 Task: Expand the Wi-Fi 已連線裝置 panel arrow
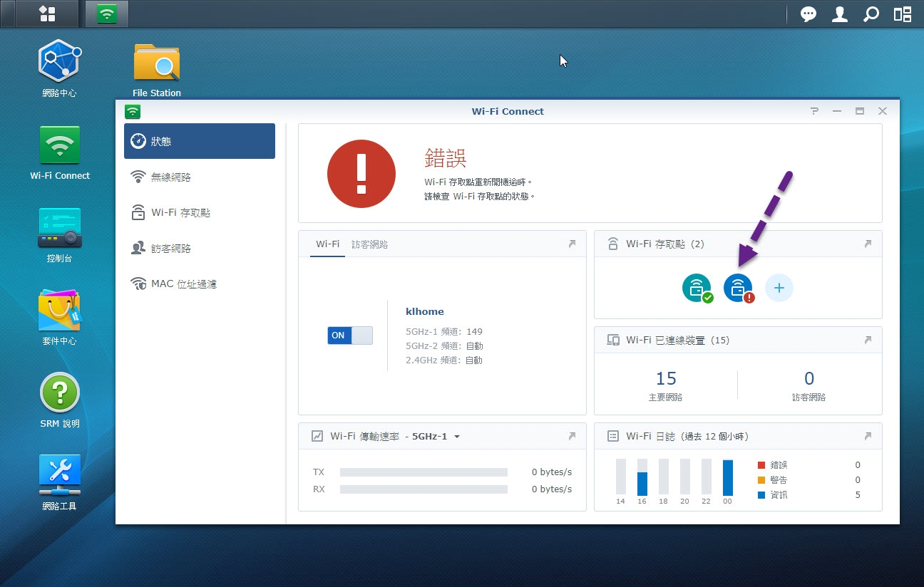pyautogui.click(x=868, y=340)
